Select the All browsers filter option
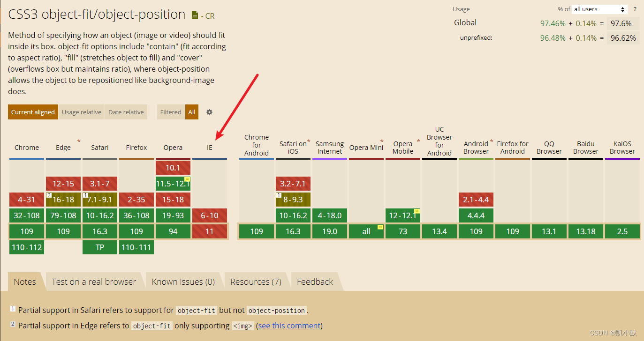 point(192,112)
